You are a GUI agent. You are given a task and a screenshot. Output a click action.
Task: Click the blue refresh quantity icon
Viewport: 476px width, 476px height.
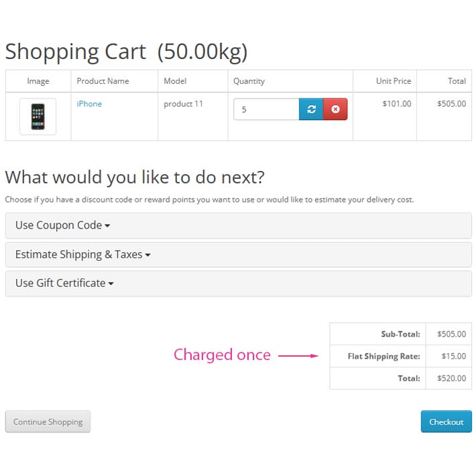tap(311, 109)
